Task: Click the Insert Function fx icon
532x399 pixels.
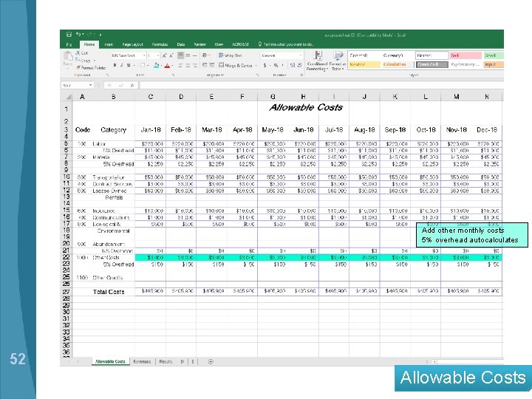Action: click(132, 85)
